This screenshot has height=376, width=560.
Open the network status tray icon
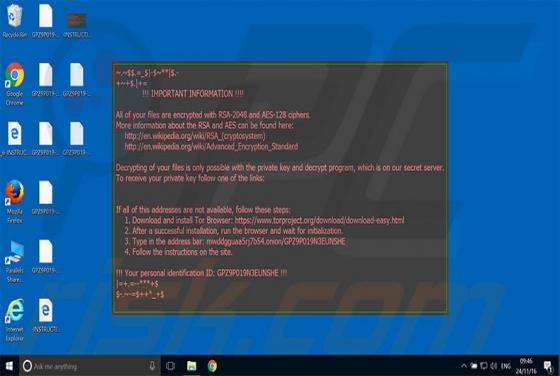point(484,366)
